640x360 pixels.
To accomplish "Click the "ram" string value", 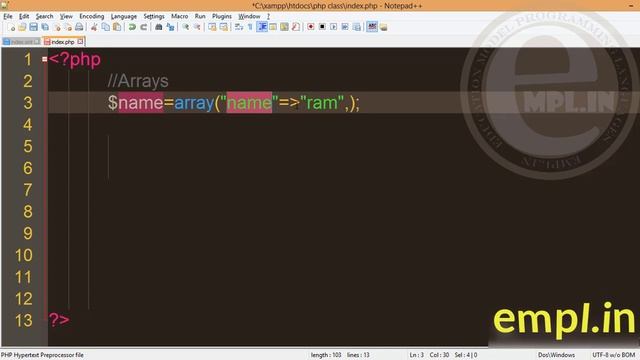I will pyautogui.click(x=322, y=102).
